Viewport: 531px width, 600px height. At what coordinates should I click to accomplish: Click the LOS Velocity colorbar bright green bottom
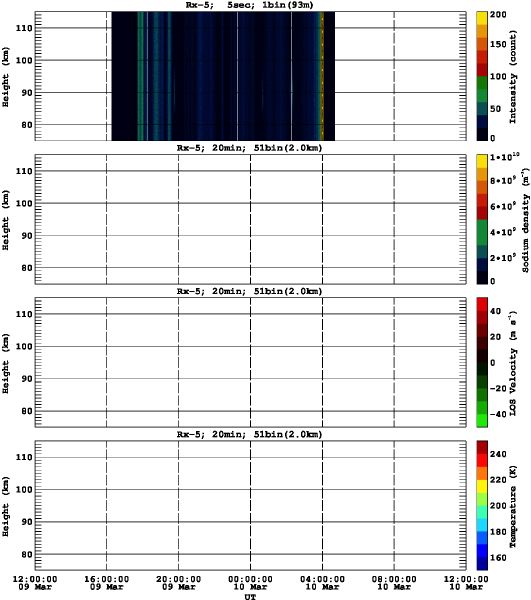point(482,420)
